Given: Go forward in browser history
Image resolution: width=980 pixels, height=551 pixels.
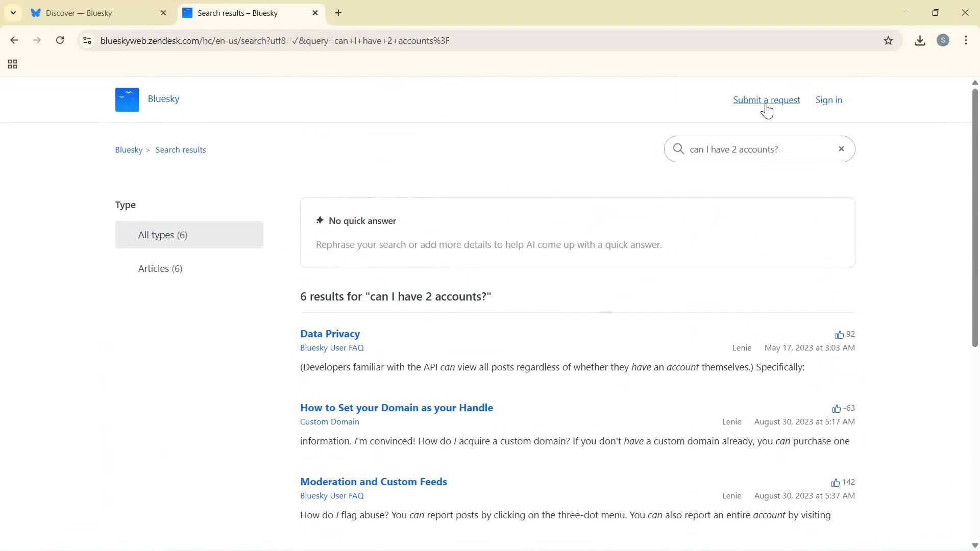Looking at the screenshot, I should 37,40.
